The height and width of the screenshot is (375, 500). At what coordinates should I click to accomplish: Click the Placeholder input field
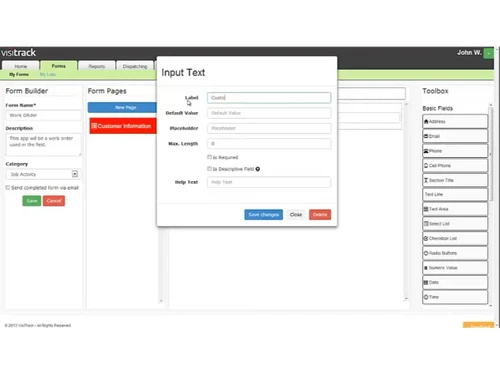tap(269, 128)
